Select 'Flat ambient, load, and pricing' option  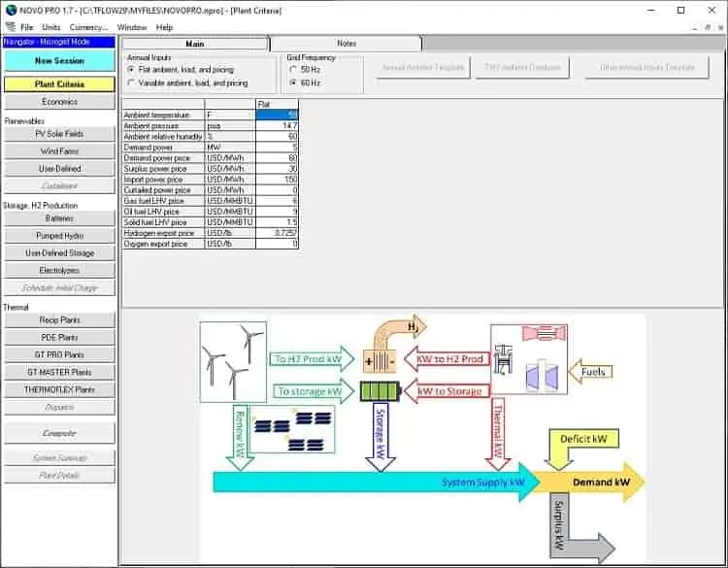pos(182,70)
